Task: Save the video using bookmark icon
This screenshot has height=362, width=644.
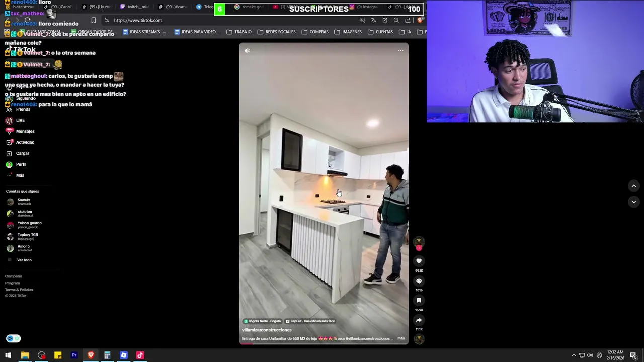Action: (x=419, y=300)
